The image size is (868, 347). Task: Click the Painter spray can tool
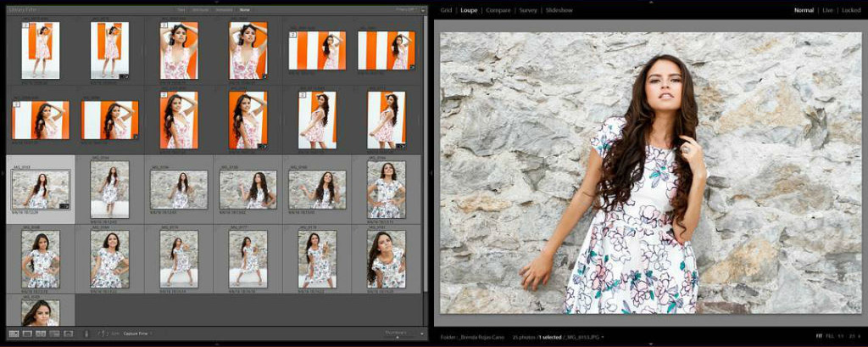coord(86,333)
